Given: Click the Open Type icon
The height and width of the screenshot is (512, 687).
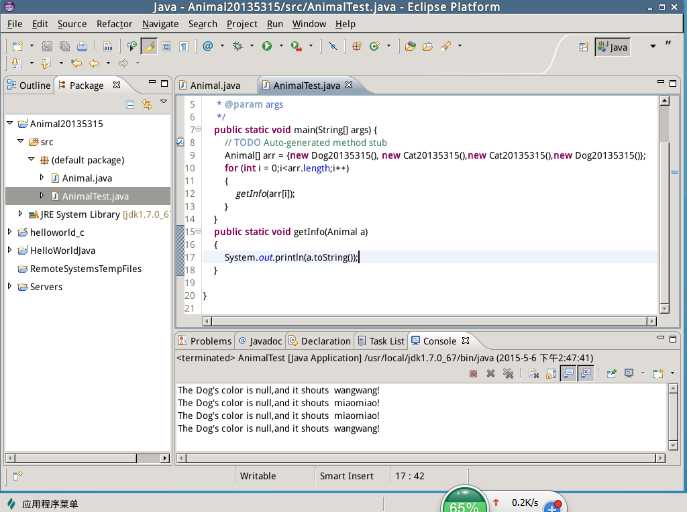Looking at the screenshot, I should click(x=410, y=46).
